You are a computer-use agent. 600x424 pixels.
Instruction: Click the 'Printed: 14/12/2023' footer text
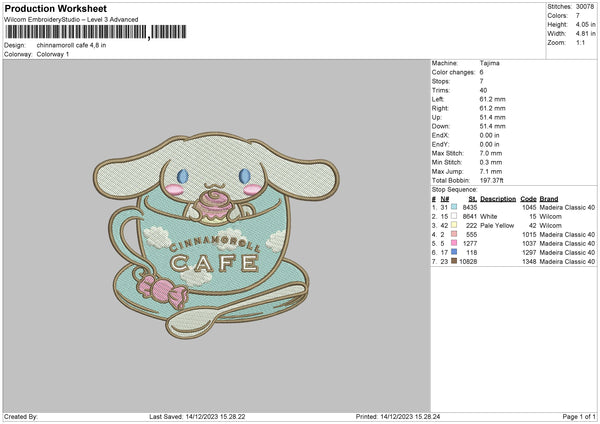pyautogui.click(x=398, y=416)
